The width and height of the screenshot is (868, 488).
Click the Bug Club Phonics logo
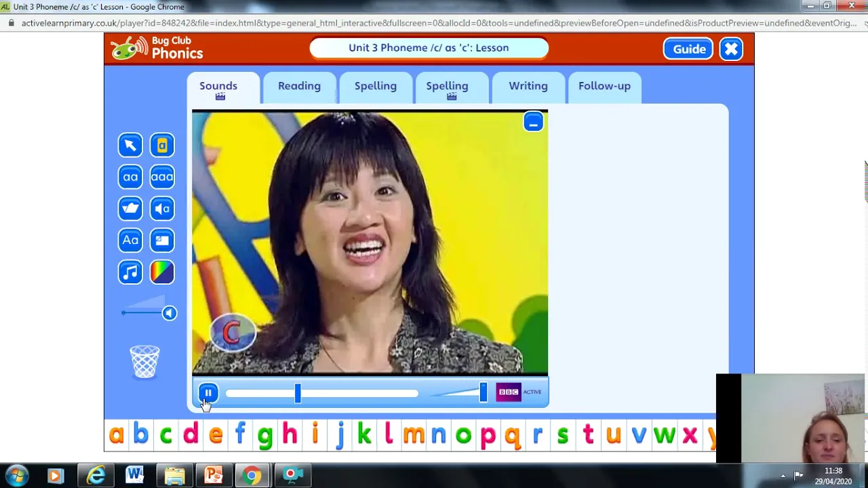pyautogui.click(x=157, y=48)
